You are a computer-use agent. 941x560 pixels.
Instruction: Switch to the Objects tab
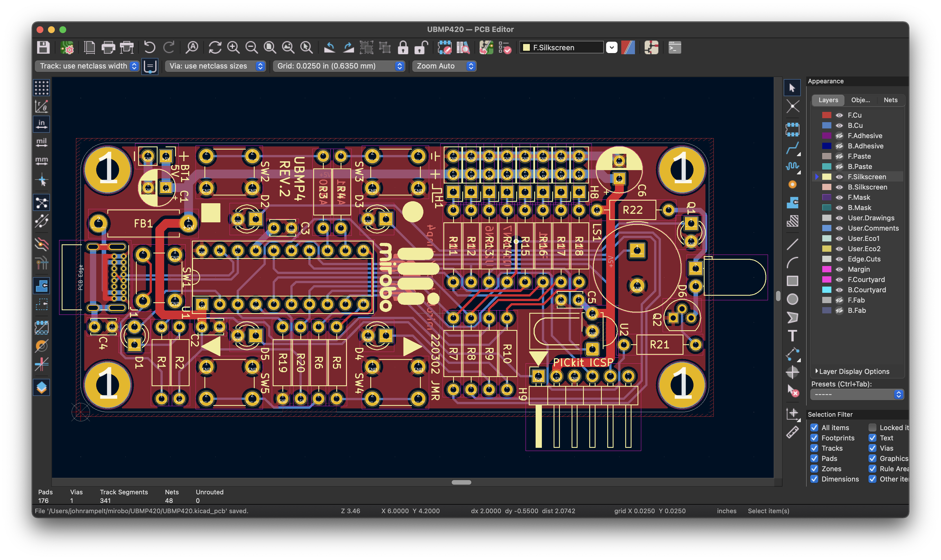[x=860, y=100]
